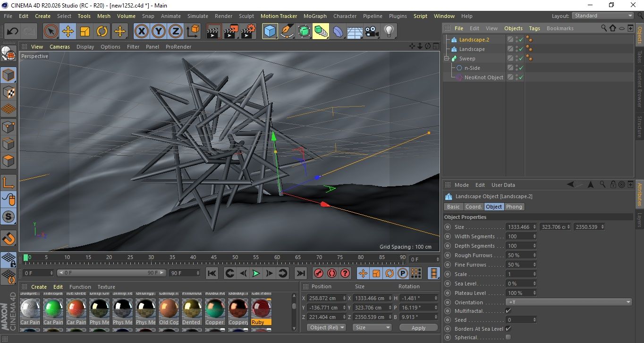Toggle Autokeying button

pyautogui.click(x=332, y=273)
